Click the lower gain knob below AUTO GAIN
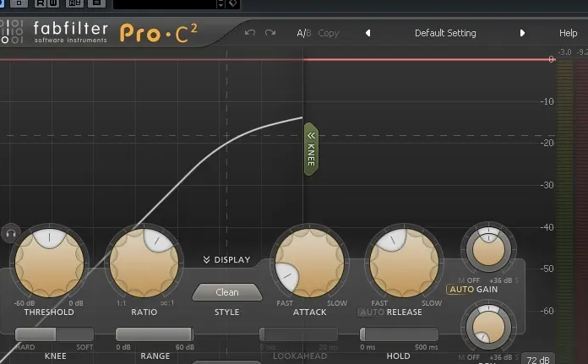 coord(488,327)
